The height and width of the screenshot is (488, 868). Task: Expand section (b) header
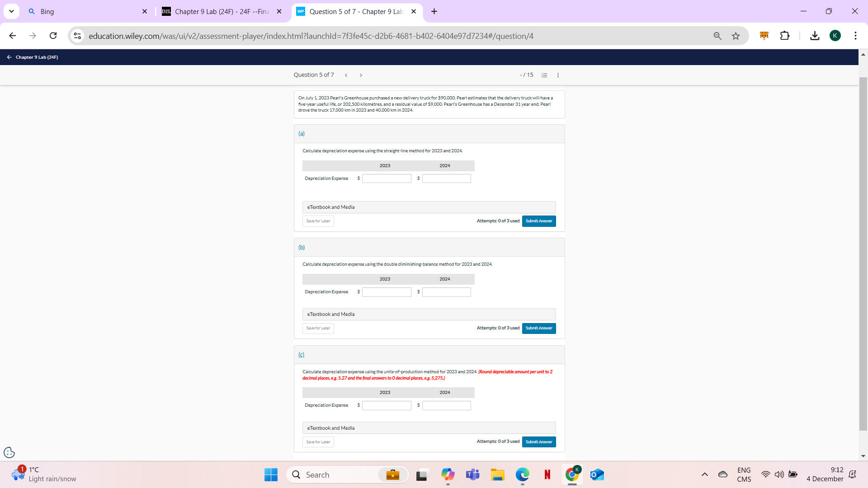(x=301, y=247)
